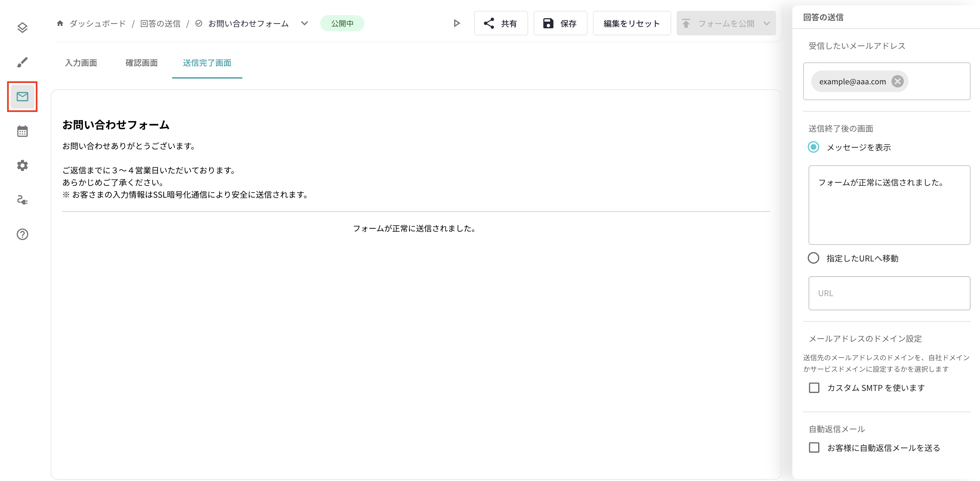The width and height of the screenshot is (980, 481).
Task: Click the 自動返信メール section label
Action: tap(837, 429)
